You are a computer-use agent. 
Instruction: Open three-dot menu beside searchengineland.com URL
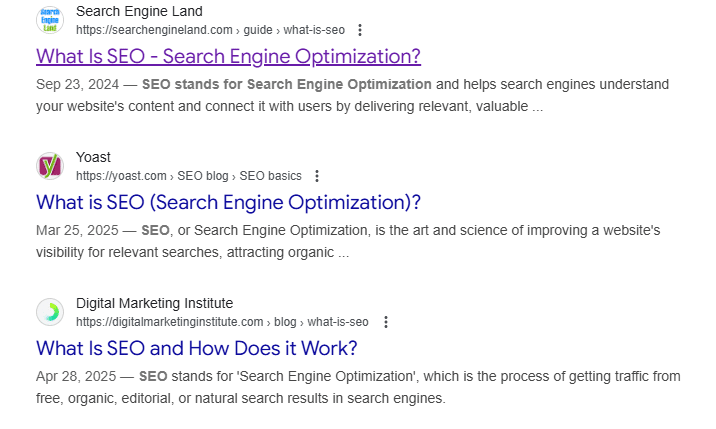pos(360,30)
